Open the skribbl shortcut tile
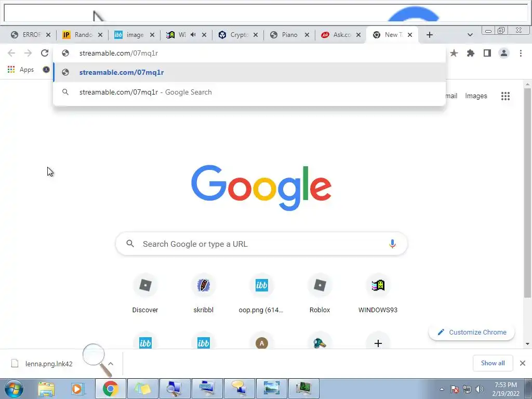Image resolution: width=532 pixels, height=399 pixels. click(x=203, y=294)
